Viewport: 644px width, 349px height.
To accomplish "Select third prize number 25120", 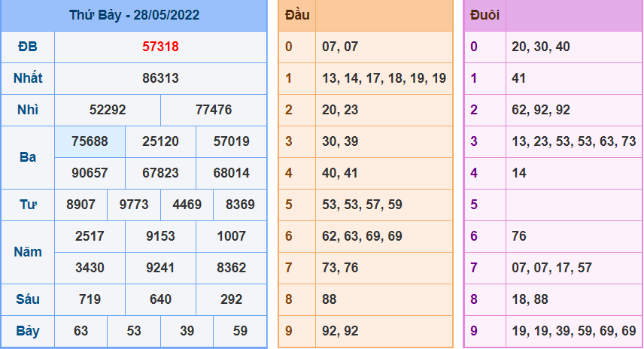I will point(160,141).
